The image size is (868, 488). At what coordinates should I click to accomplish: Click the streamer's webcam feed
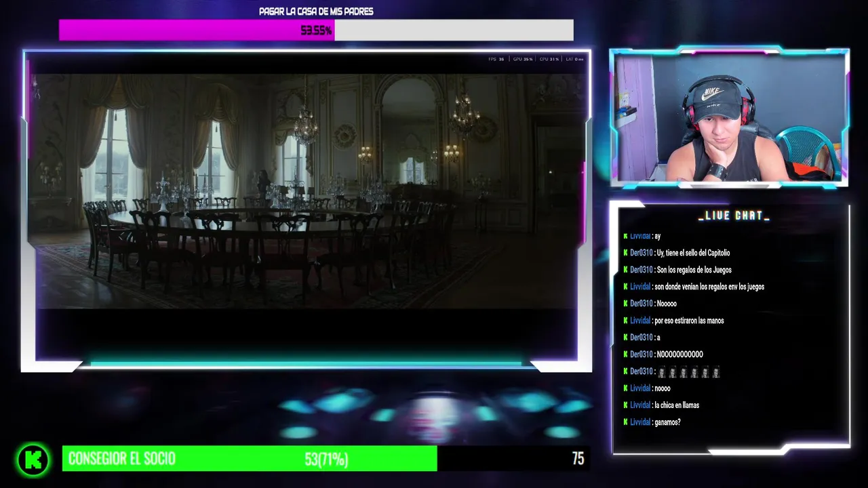coord(730,117)
